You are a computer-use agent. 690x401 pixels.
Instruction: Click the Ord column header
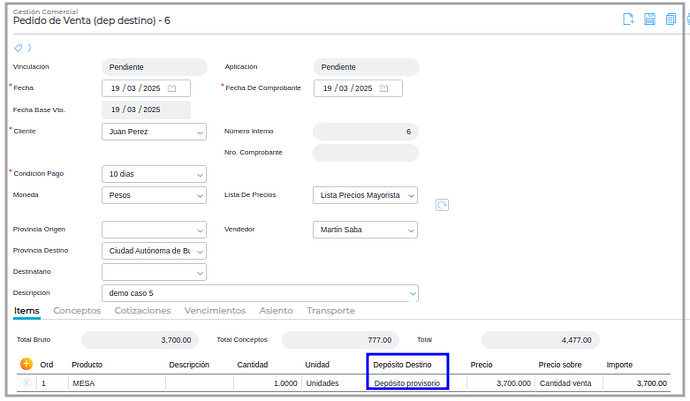(47, 365)
